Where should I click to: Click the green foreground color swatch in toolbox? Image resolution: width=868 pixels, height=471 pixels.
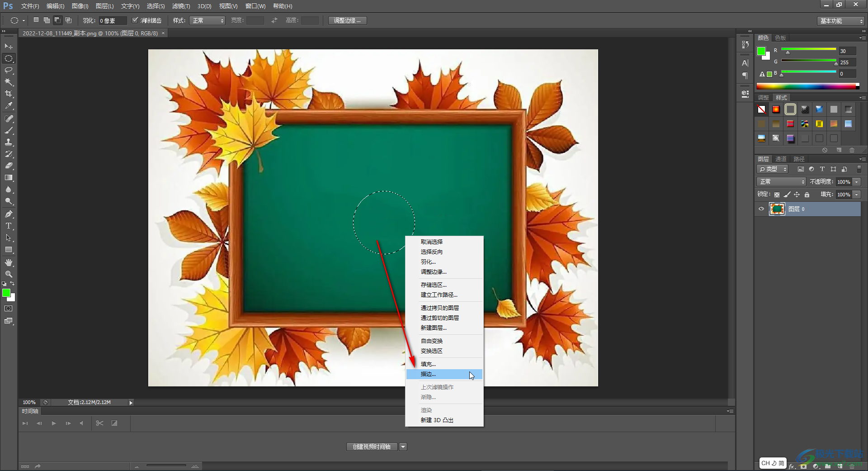(6, 293)
